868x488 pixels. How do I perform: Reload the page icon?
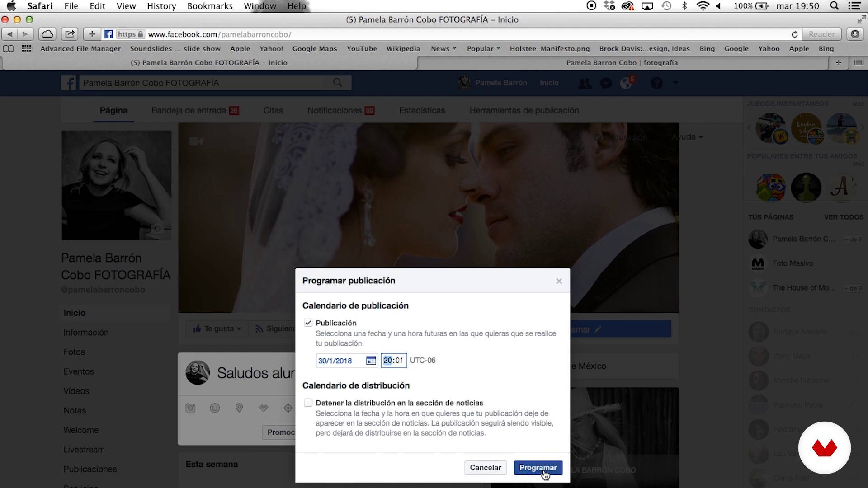click(794, 34)
